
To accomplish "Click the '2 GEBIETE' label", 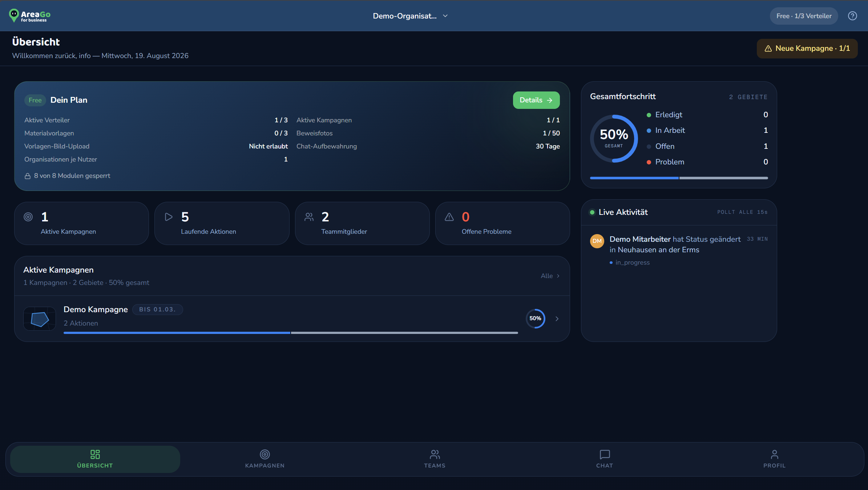I will click(x=748, y=97).
